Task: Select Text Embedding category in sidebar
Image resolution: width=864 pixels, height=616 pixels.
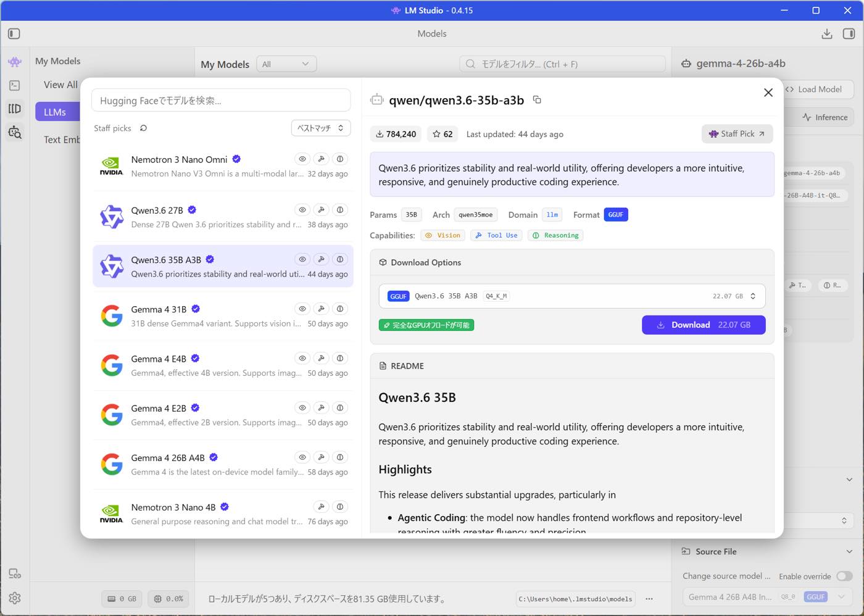Action: pyautogui.click(x=62, y=139)
